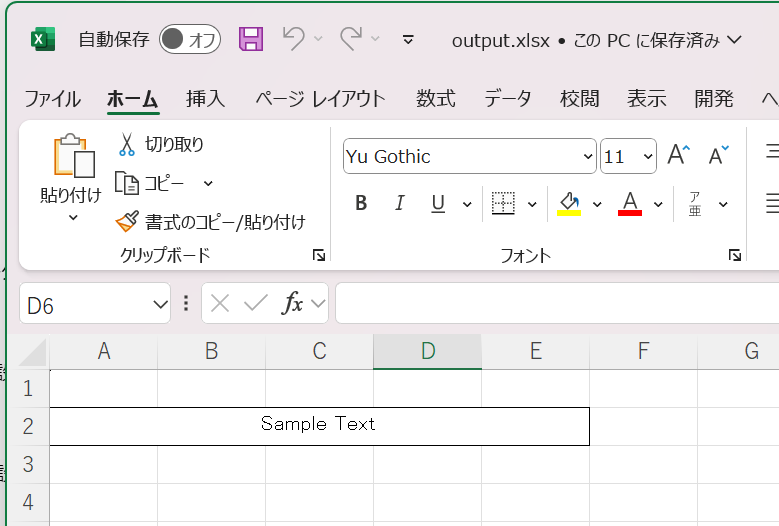Click the formula bar confirm checkmark
Image resolution: width=779 pixels, height=526 pixels.
[256, 303]
